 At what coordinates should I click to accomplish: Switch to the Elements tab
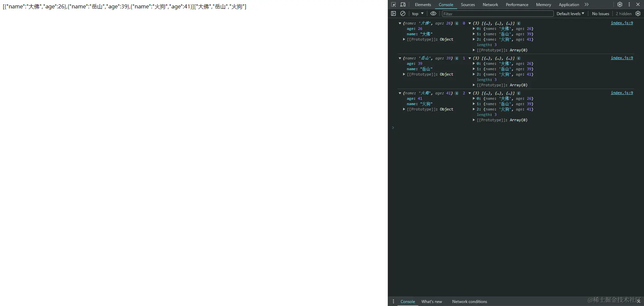click(422, 4)
